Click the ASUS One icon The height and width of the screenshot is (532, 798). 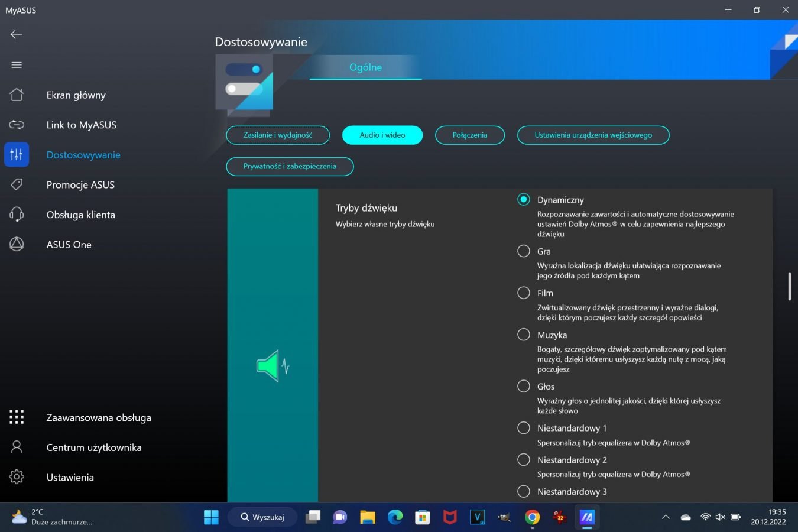(17, 244)
